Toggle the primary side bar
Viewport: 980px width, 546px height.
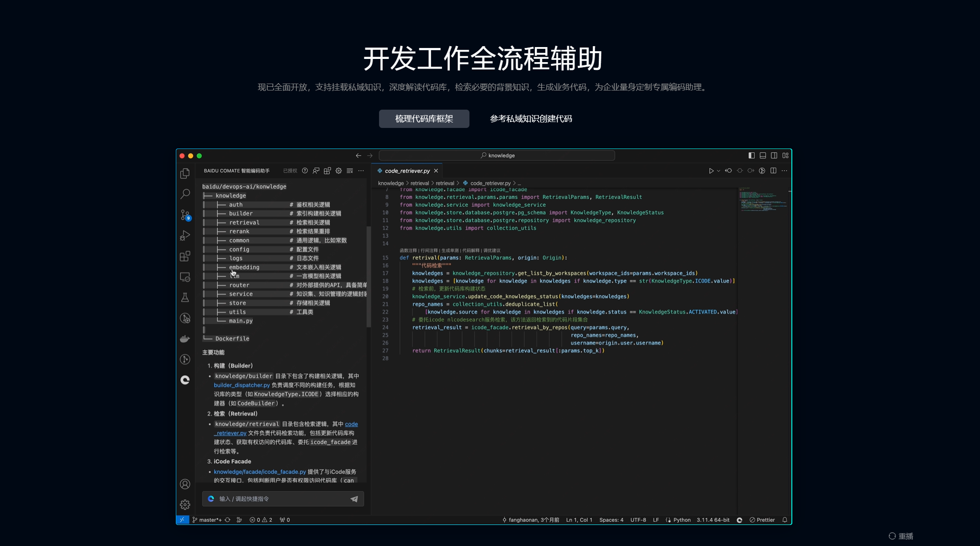coord(752,155)
